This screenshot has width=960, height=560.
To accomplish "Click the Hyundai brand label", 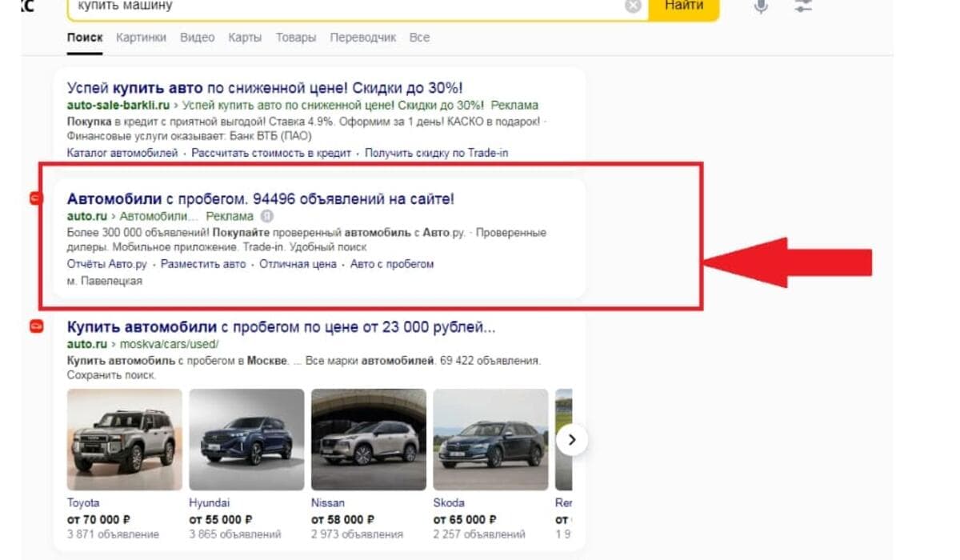I will click(x=209, y=502).
